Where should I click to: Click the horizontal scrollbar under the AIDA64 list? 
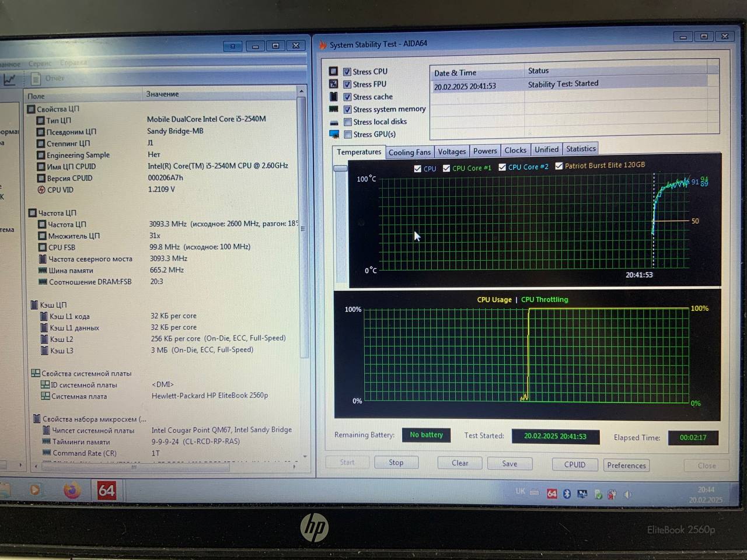(134, 467)
